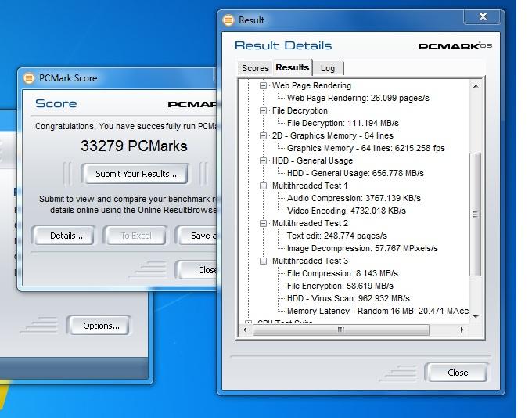Click horizontal scrollbar left arrow
The width and height of the screenshot is (532, 418).
(245, 330)
